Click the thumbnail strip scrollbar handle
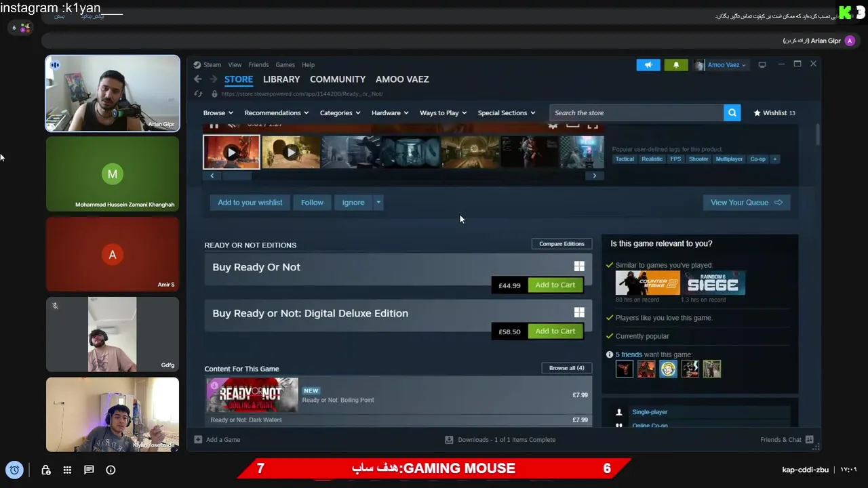 (237, 176)
